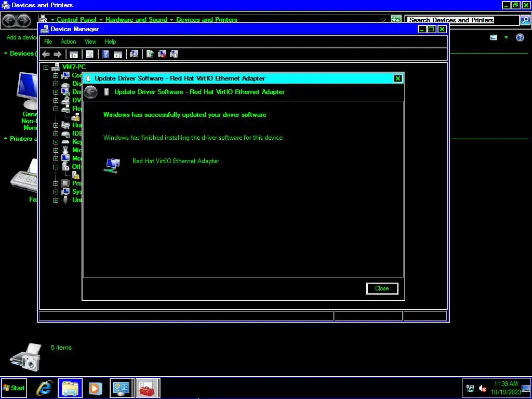The width and height of the screenshot is (532, 399).
Task: Switch to Devices and Printers taskbar icon
Action: 122,388
